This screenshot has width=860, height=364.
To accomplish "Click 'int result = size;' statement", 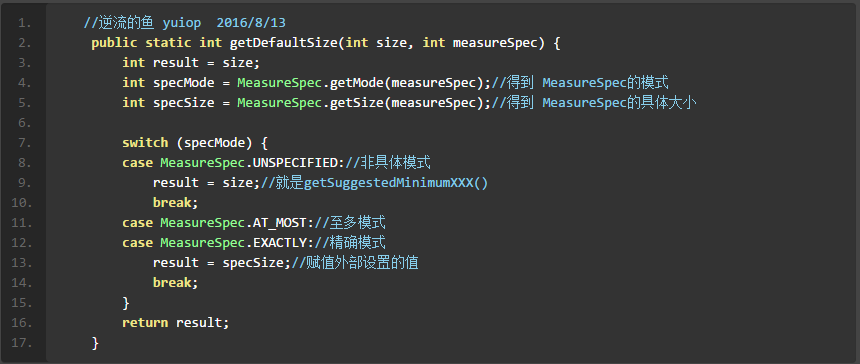I will coord(191,62).
